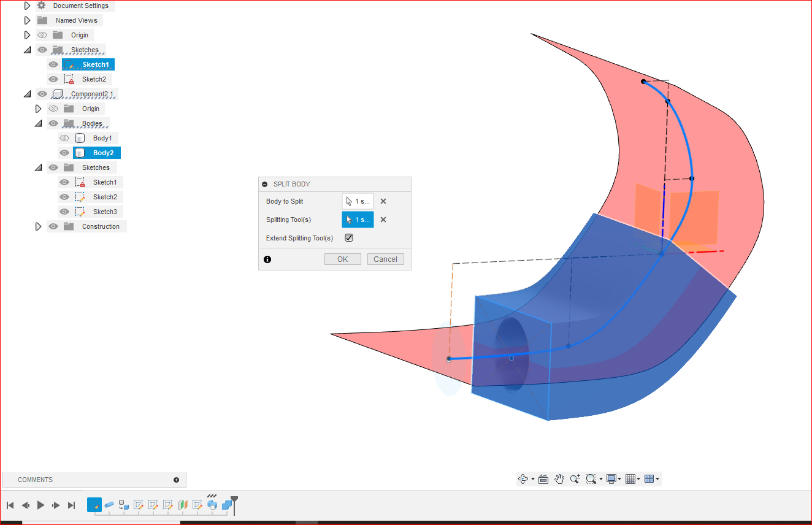
Task: Click OK to confirm the Split Body operation
Action: pos(342,259)
